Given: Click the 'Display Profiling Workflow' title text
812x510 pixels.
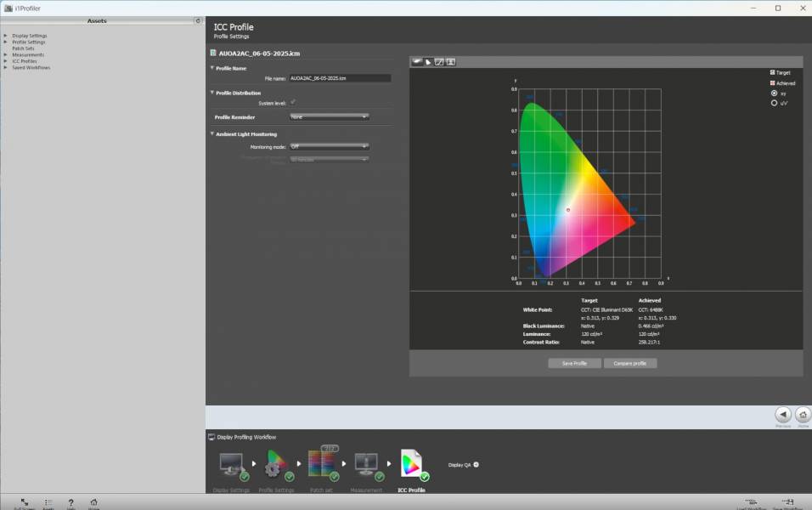Looking at the screenshot, I should pos(246,437).
